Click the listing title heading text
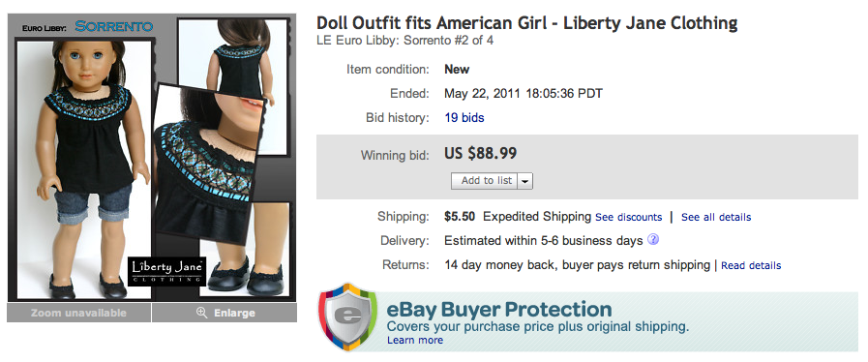868x362 pixels. tap(526, 23)
